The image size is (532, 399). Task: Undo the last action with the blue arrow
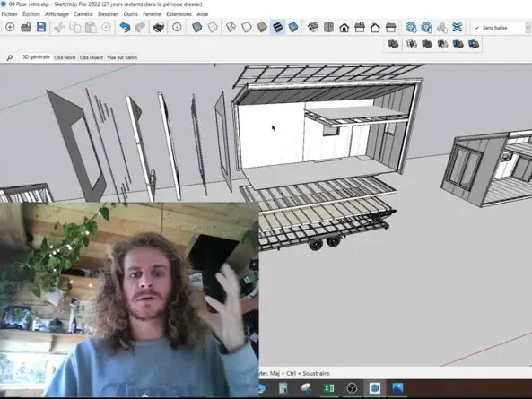coord(125,27)
